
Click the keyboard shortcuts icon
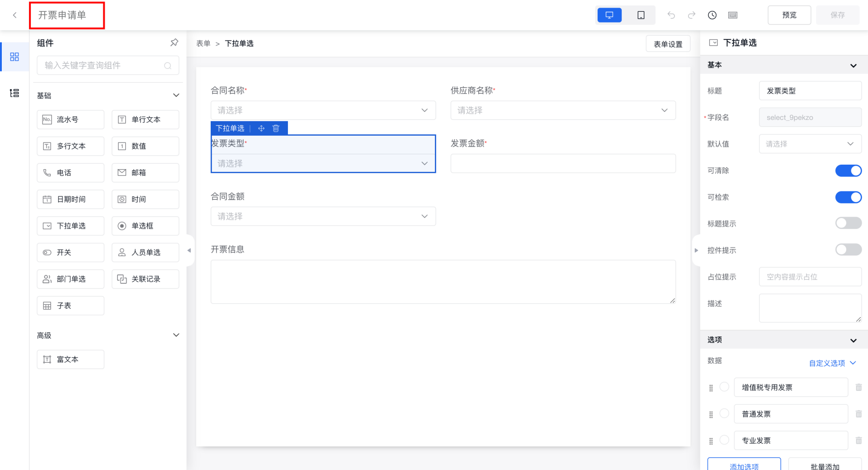pyautogui.click(x=733, y=15)
